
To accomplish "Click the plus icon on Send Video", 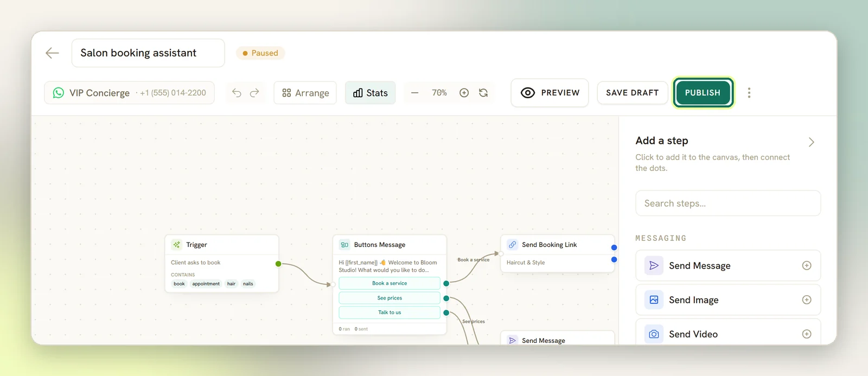I will coord(807,334).
